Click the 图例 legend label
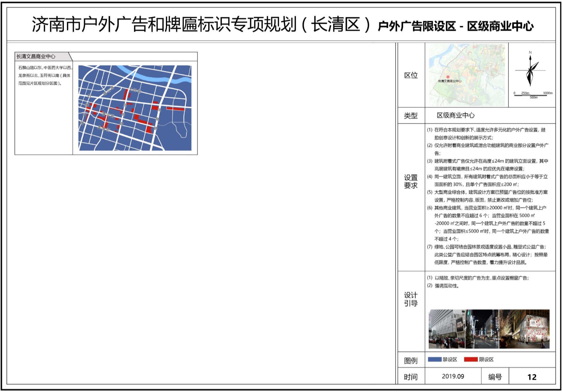The width and height of the screenshot is (562, 392). 411,360
